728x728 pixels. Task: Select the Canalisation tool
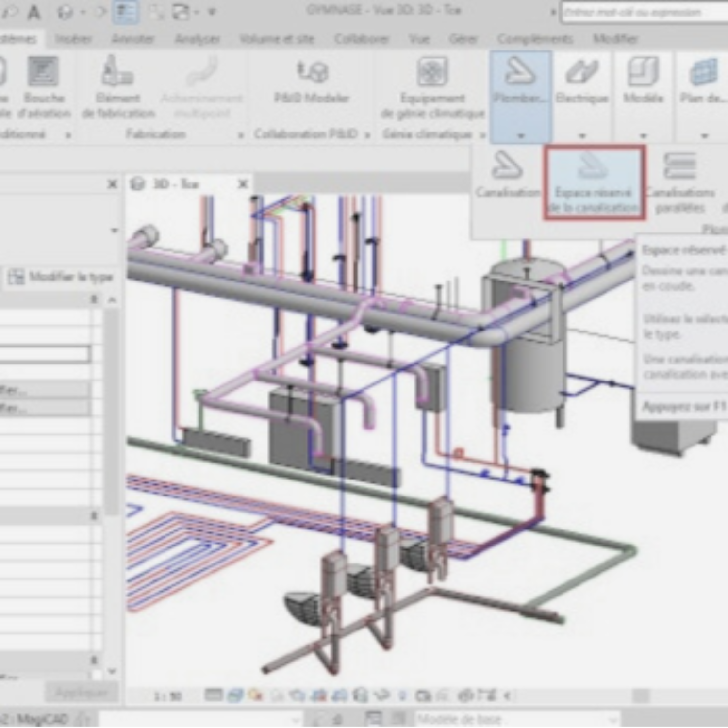507,176
